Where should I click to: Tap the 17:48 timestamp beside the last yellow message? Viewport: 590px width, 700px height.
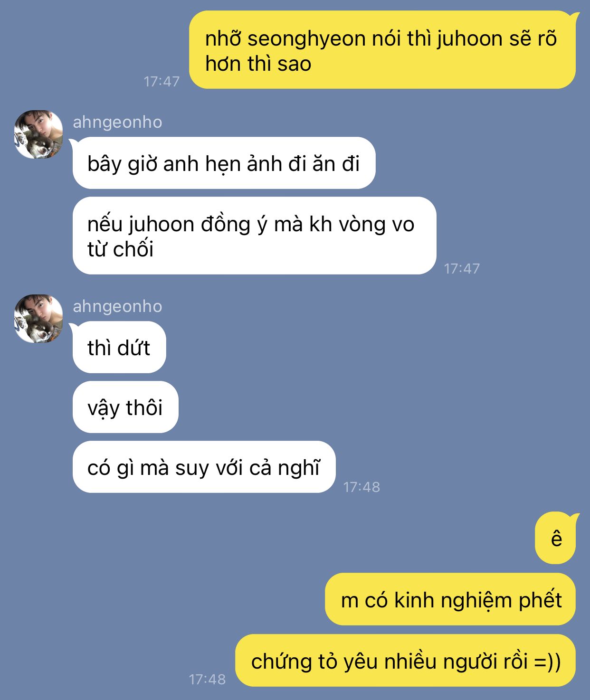[207, 680]
